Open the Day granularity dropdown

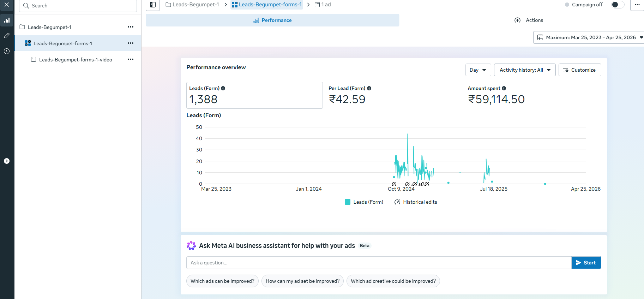[478, 70]
